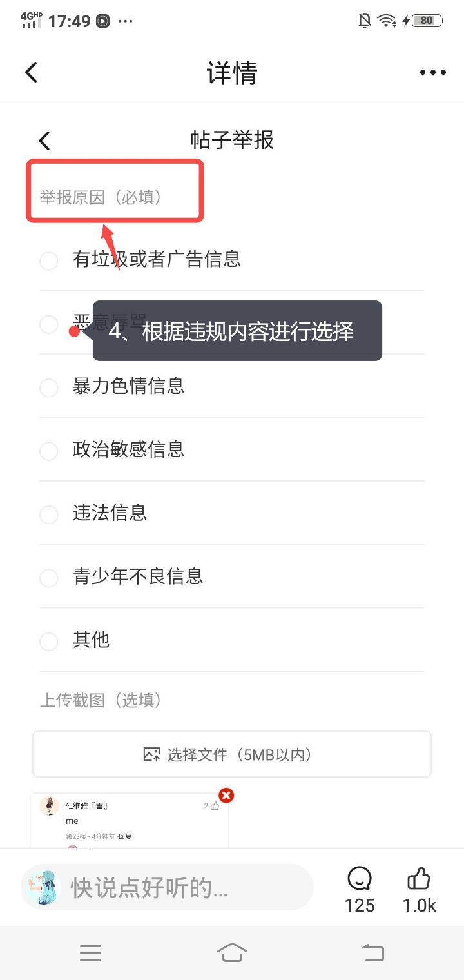Select the 恶意辱骂 radio option
This screenshot has width=464, height=980.
[x=49, y=324]
